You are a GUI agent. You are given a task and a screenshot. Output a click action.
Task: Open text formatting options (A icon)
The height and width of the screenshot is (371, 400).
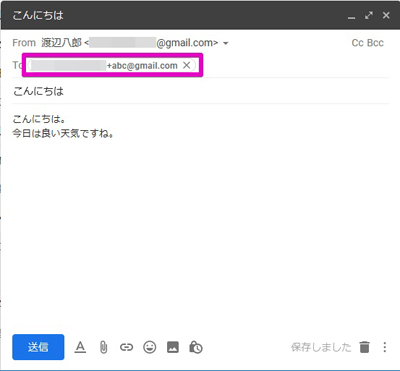pos(80,347)
